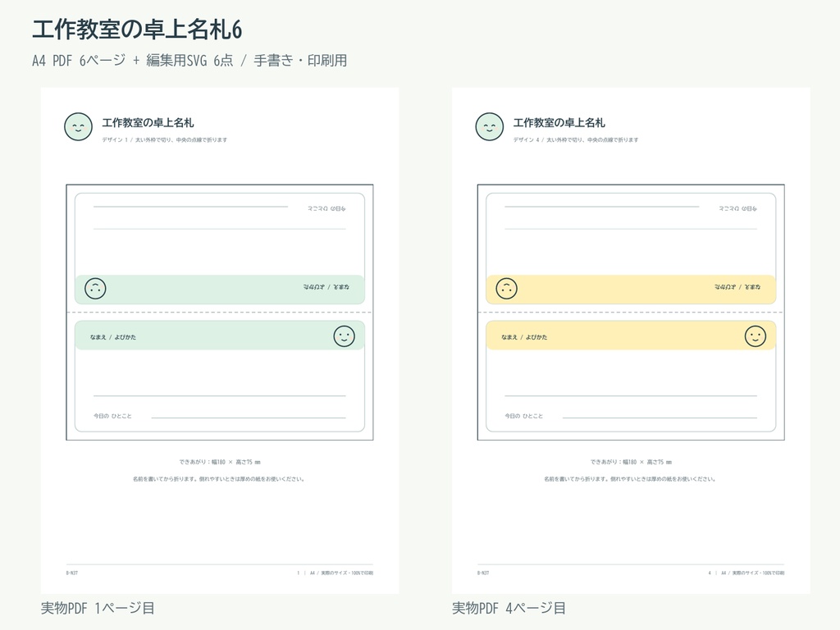Click the page 4 footer text A4 / 実際のサイズ

[753, 573]
